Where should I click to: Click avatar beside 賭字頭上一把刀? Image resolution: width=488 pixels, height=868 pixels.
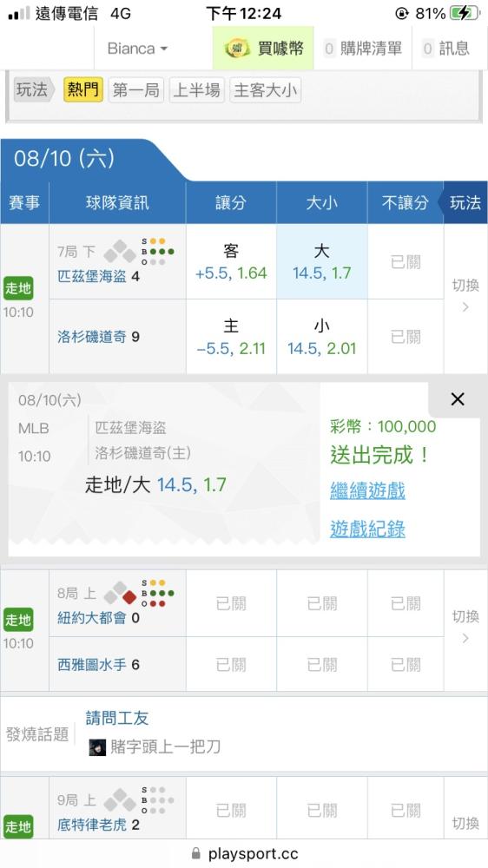(97, 747)
